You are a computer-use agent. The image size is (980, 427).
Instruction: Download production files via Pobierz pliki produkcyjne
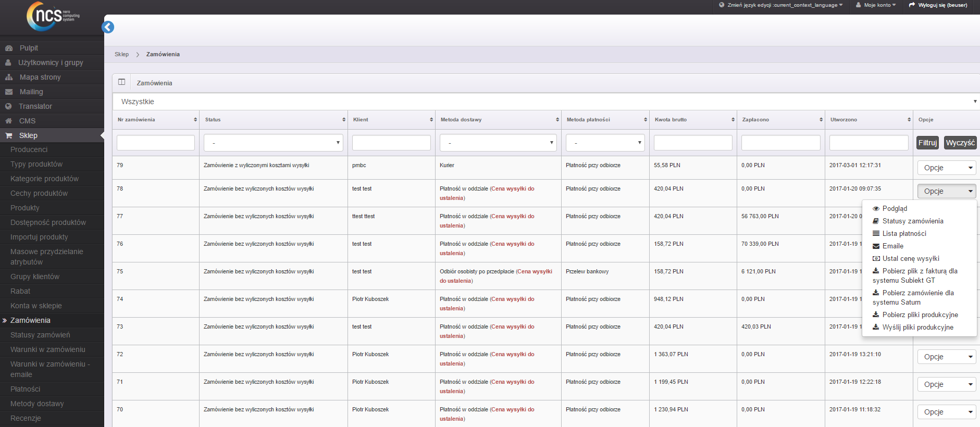tap(920, 315)
